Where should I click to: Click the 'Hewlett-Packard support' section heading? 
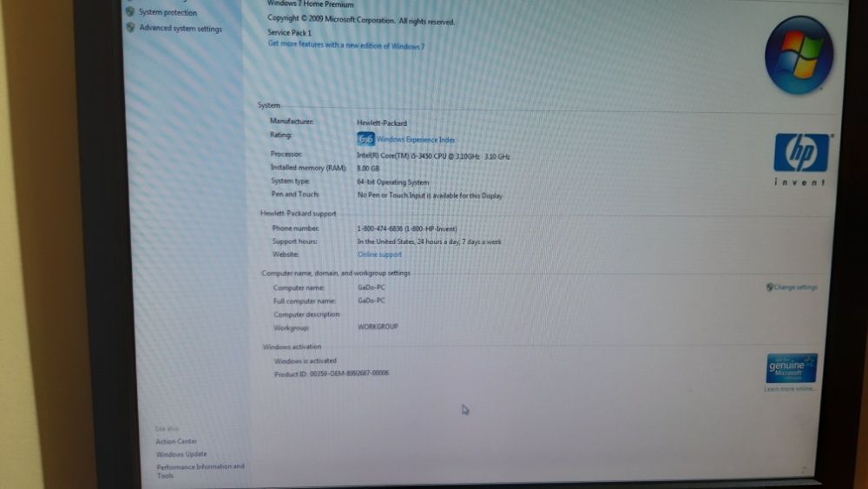coord(298,213)
